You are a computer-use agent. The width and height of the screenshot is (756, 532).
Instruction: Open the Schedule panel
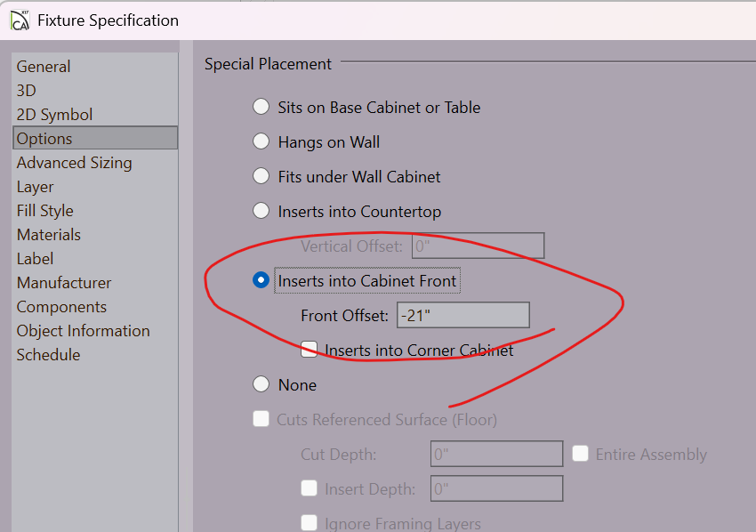point(48,355)
